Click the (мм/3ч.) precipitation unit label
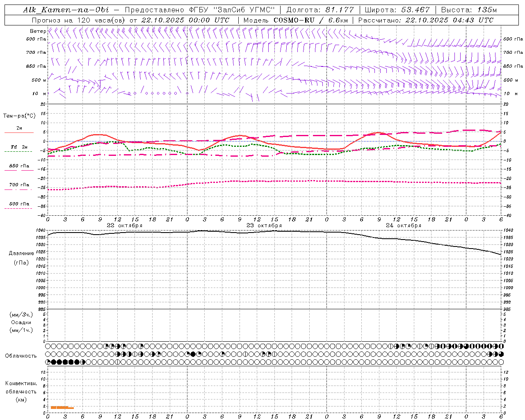Viewport: 525px width, 420px height. pyautogui.click(x=21, y=315)
